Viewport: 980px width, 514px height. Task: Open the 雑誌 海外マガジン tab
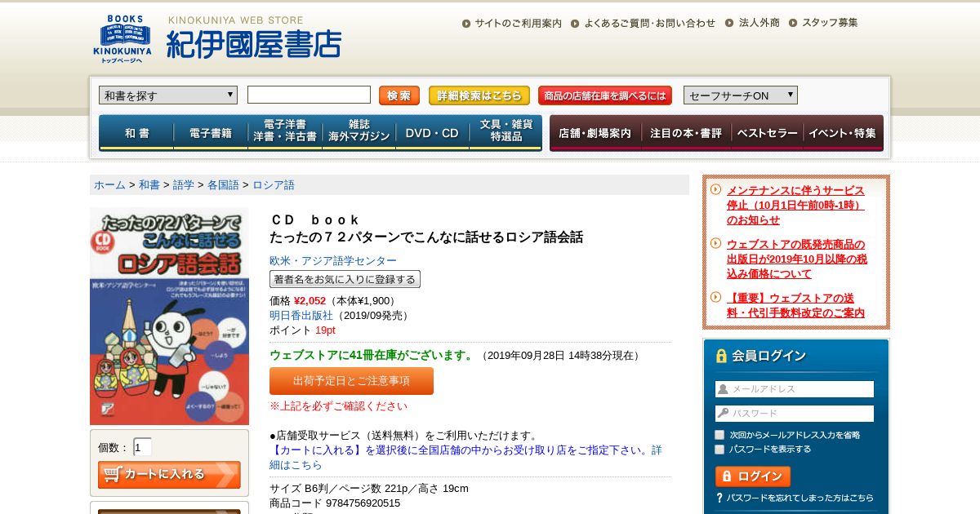click(x=359, y=133)
